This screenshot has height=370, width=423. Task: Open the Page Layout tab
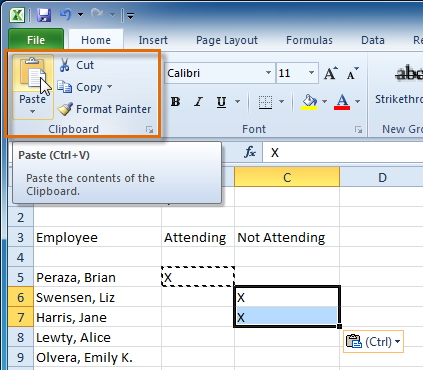point(227,40)
